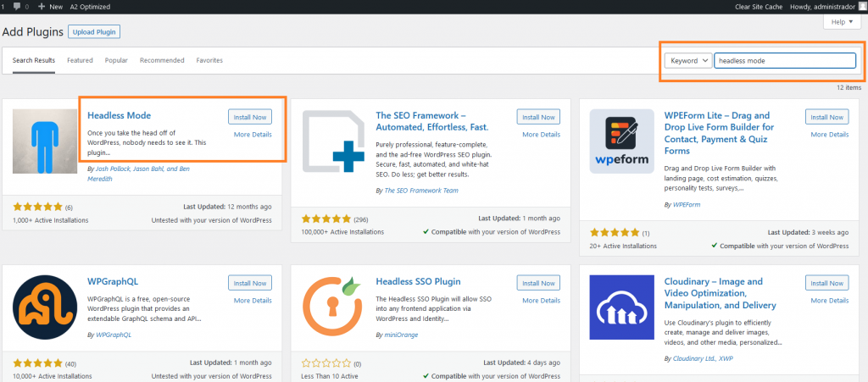This screenshot has height=382, width=868.
Task: Install the Headless Mode plugin
Action: [250, 117]
